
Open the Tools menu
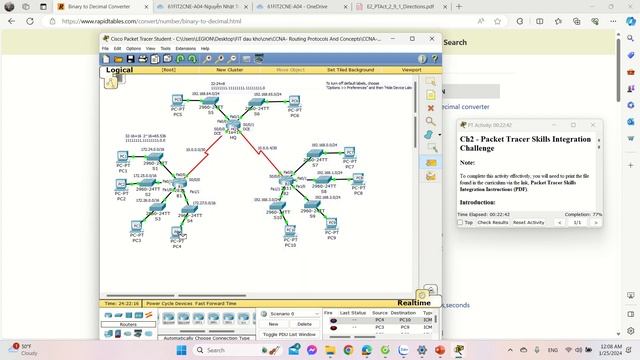165,49
